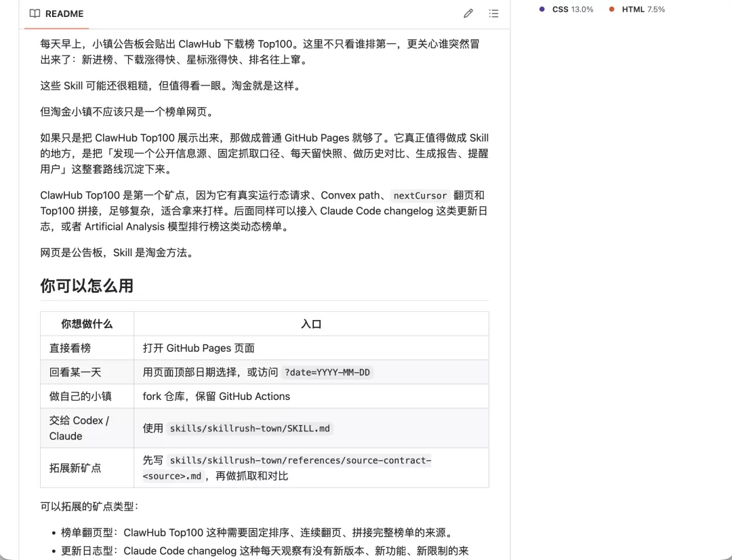Click the table cell 回看某一天

tap(87, 372)
